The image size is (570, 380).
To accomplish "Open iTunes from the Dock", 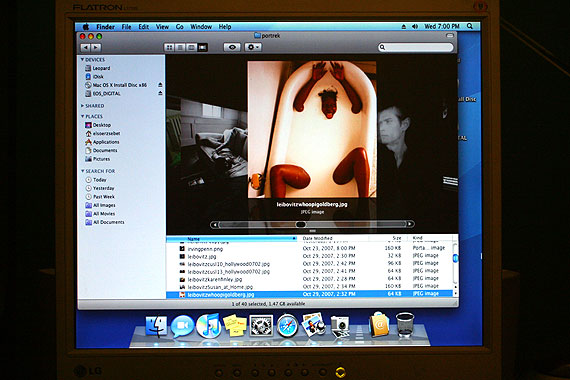I will coord(208,325).
